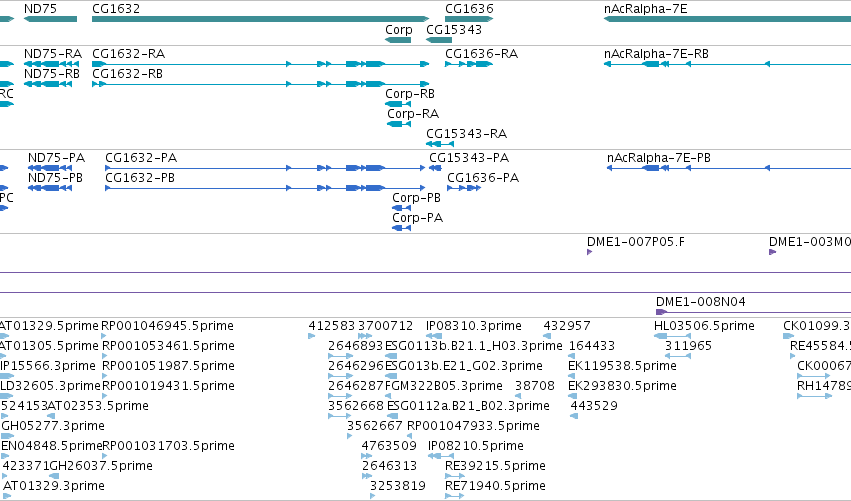This screenshot has height=501, width=851.
Task: Select the ND75 gene arrow glyph
Action: coord(50,19)
